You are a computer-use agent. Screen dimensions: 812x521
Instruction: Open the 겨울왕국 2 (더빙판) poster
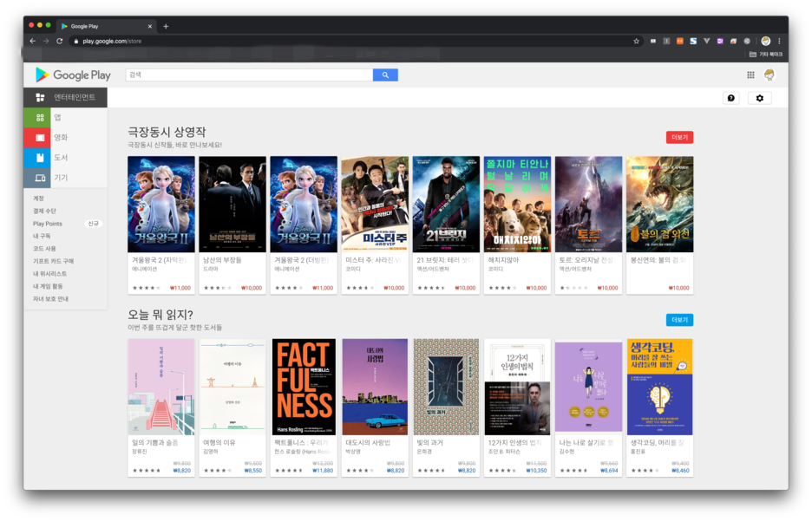[304, 205]
